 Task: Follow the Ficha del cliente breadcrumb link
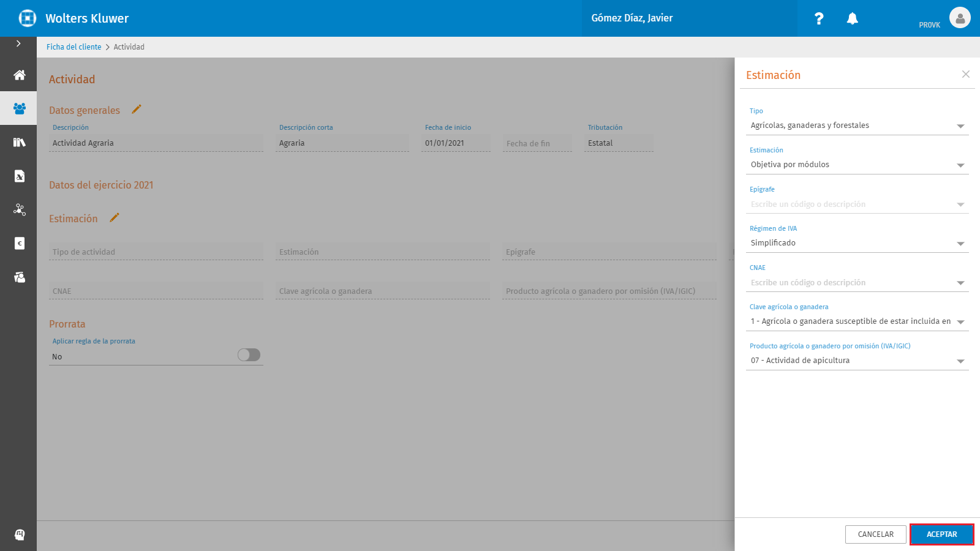tap(74, 47)
